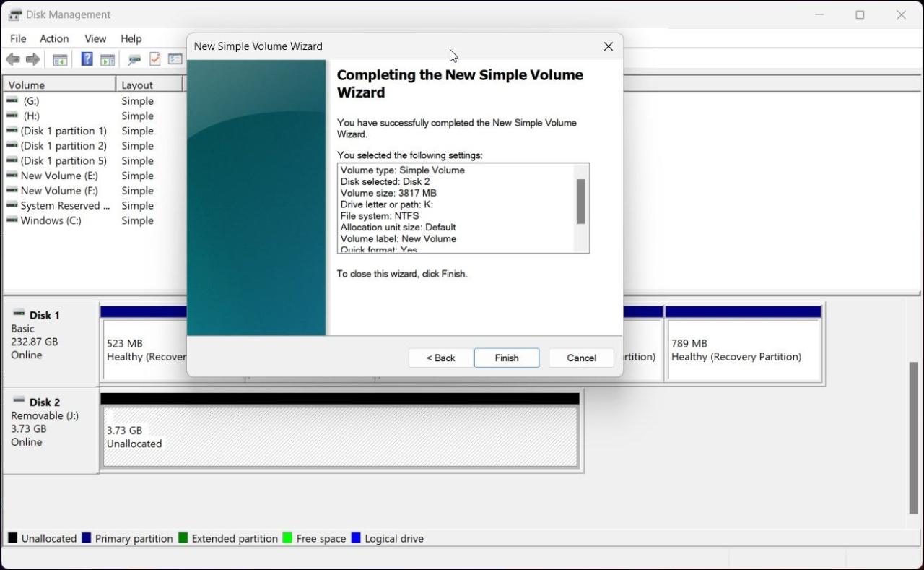Screen dimensions: 924x570
Task: Click the Connect/Rescan disk toolbar icon
Action: pyautogui.click(x=134, y=60)
